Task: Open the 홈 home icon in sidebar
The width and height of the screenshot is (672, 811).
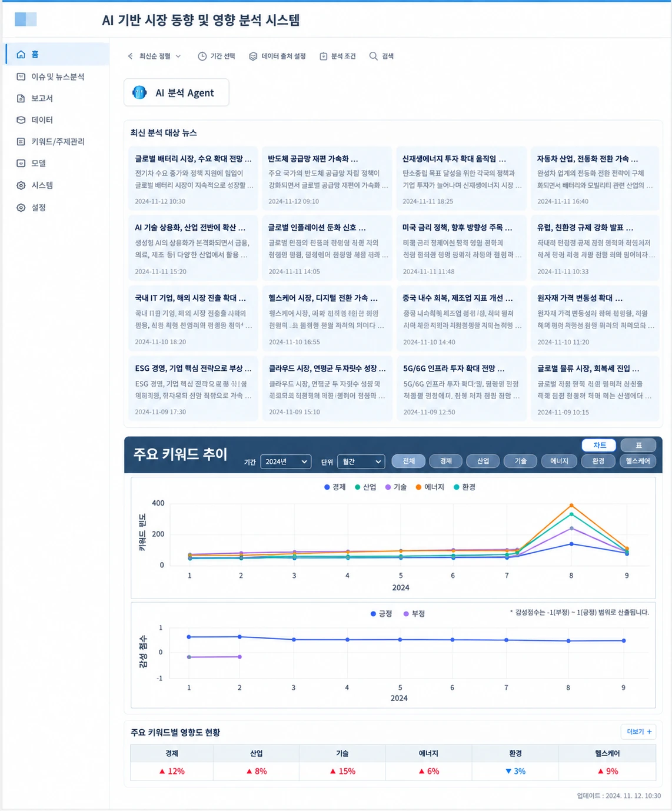Action: point(21,54)
